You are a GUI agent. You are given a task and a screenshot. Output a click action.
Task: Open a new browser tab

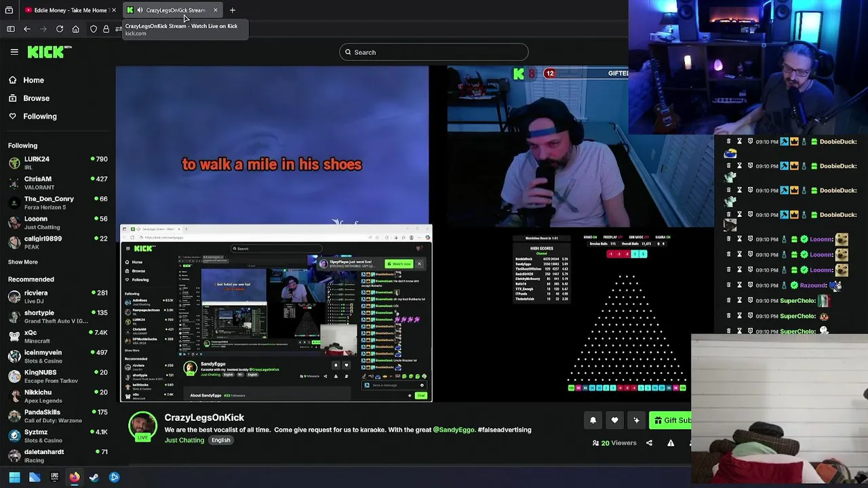pos(232,10)
